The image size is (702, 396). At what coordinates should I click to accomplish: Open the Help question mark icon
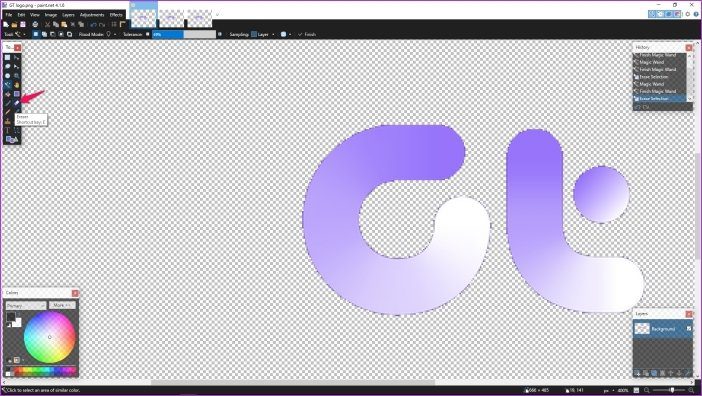696,14
